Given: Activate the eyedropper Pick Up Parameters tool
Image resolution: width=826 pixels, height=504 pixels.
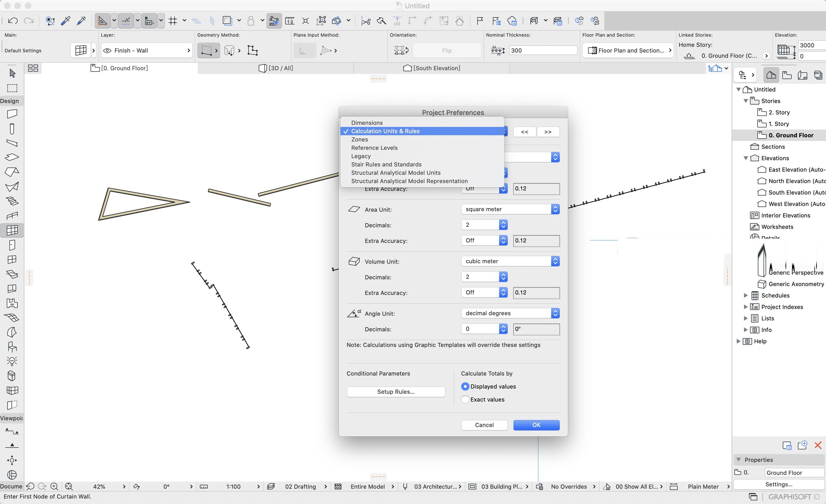Looking at the screenshot, I should pyautogui.click(x=66, y=21).
